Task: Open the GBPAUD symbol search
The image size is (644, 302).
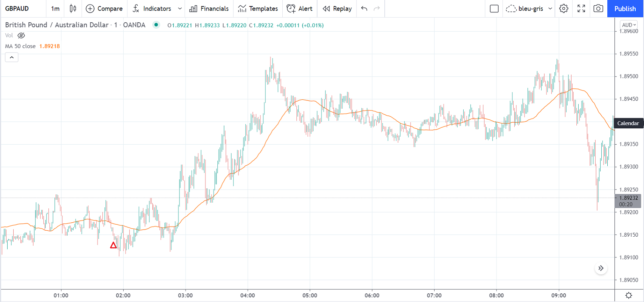Action: pyautogui.click(x=17, y=9)
